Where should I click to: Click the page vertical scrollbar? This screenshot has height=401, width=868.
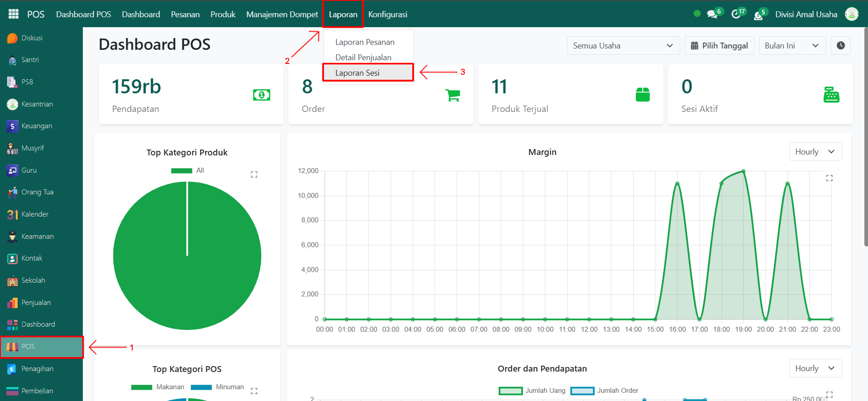point(865,136)
